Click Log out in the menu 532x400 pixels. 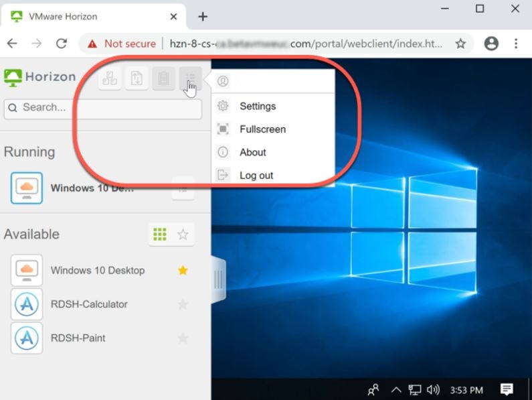pos(256,176)
